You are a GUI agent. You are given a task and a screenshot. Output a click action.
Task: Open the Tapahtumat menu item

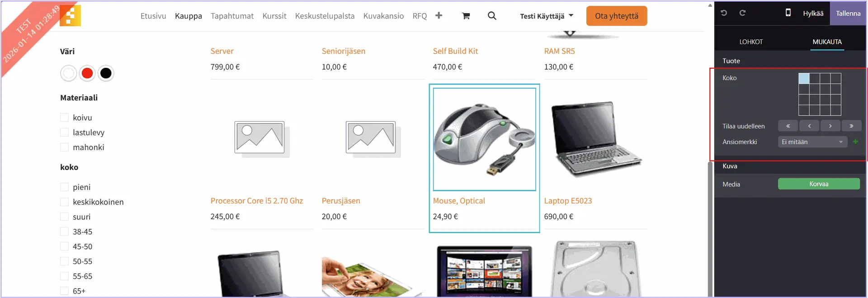(x=232, y=16)
